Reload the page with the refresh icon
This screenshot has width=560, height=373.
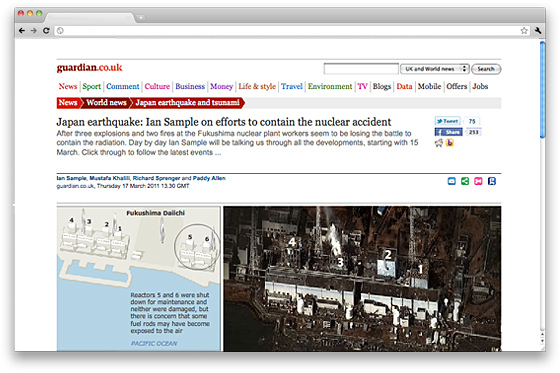click(46, 31)
